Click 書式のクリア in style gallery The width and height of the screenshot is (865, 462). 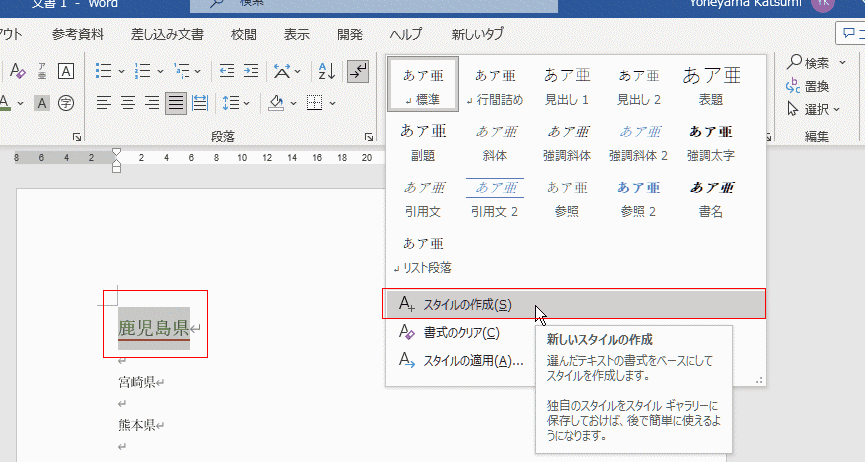click(x=460, y=332)
